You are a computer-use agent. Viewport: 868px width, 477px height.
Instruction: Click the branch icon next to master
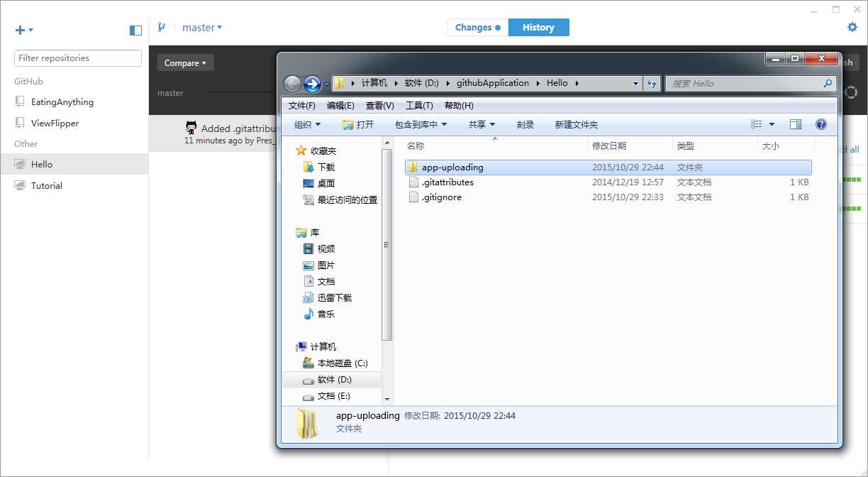[162, 28]
